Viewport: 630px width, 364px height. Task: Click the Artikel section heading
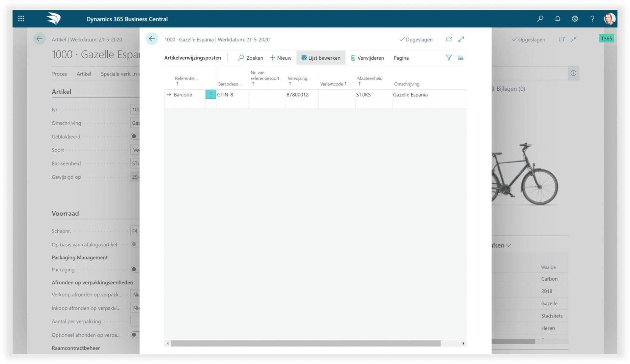[x=61, y=92]
